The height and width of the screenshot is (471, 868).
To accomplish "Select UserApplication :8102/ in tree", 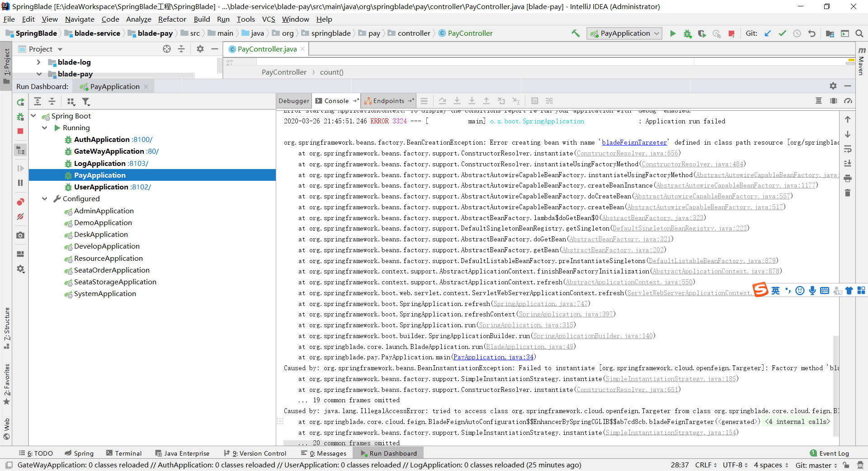I will pyautogui.click(x=112, y=187).
